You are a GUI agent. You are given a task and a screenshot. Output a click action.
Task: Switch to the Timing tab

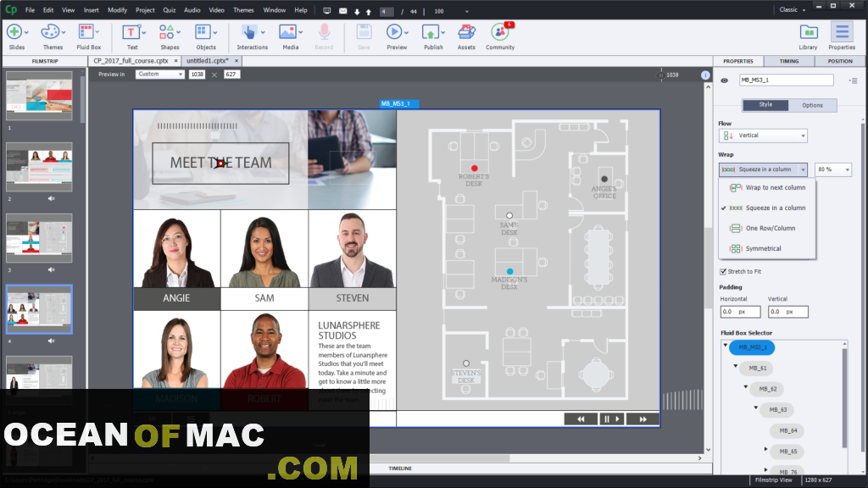pos(789,61)
